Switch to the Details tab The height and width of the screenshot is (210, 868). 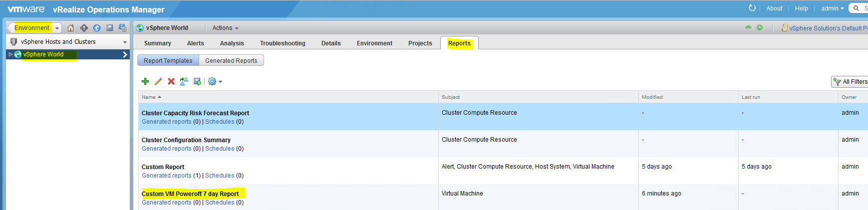[x=331, y=43]
